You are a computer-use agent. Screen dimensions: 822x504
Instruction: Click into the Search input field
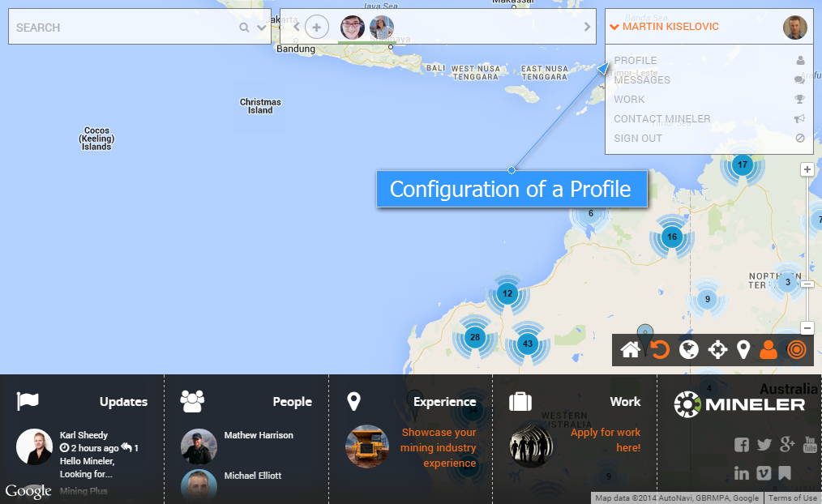click(x=122, y=28)
